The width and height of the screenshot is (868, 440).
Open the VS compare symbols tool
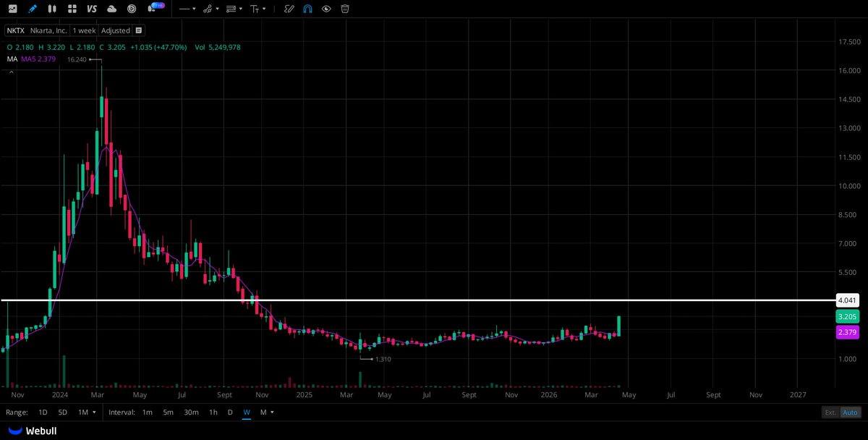click(x=91, y=9)
